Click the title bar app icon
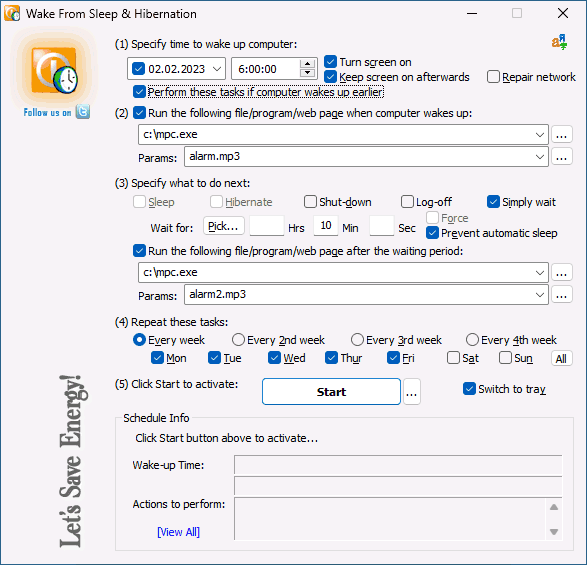Image resolution: width=587 pixels, height=565 pixels. [12, 13]
